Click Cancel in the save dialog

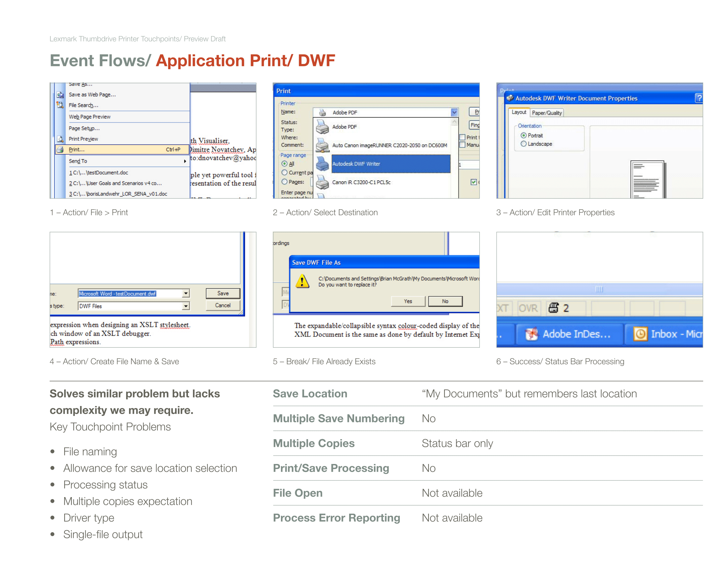[223, 305]
